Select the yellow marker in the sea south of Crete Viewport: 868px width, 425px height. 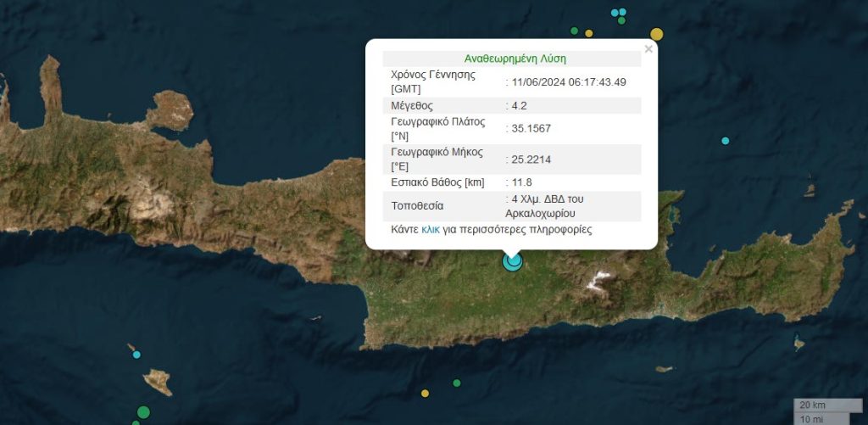426,394
